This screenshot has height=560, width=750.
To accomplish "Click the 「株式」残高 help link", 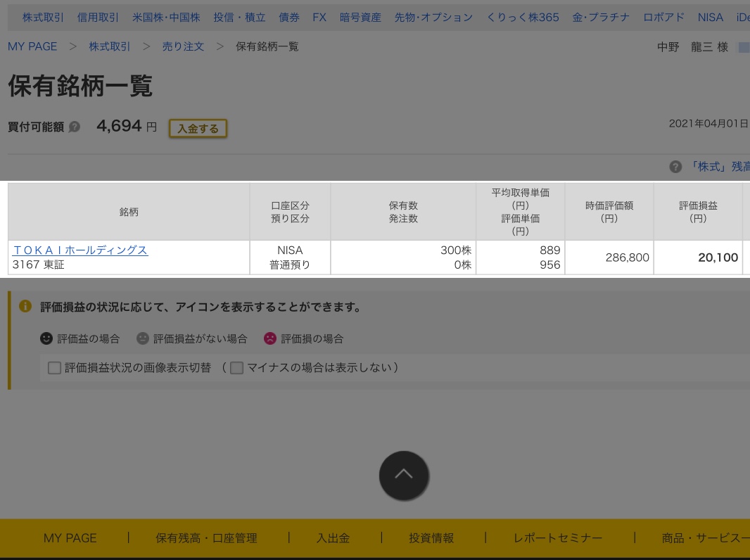I will (x=719, y=167).
